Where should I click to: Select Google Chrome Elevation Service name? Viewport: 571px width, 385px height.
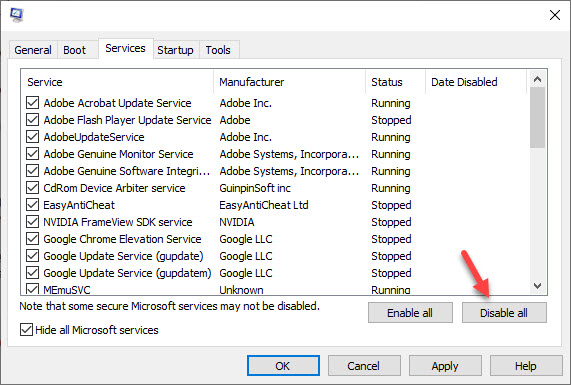122,239
